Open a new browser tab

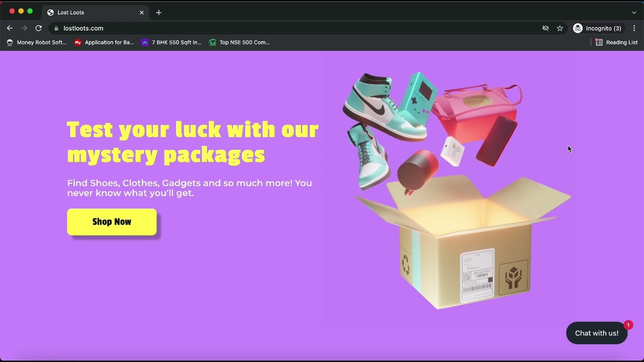coord(158,12)
